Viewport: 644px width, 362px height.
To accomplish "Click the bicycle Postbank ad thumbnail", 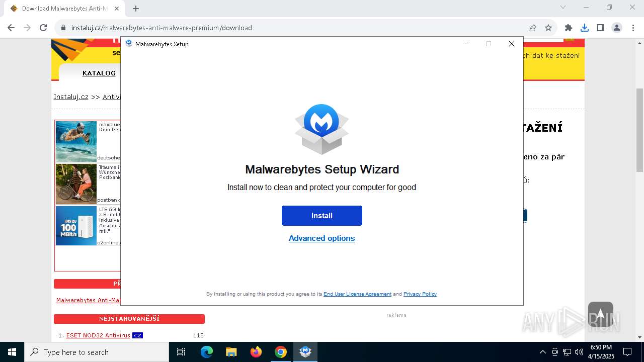I will click(76, 184).
